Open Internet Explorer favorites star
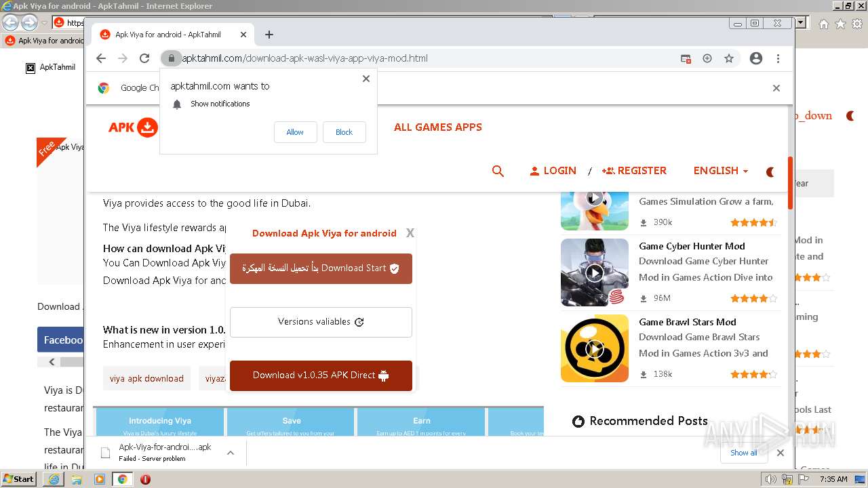 click(x=840, y=24)
